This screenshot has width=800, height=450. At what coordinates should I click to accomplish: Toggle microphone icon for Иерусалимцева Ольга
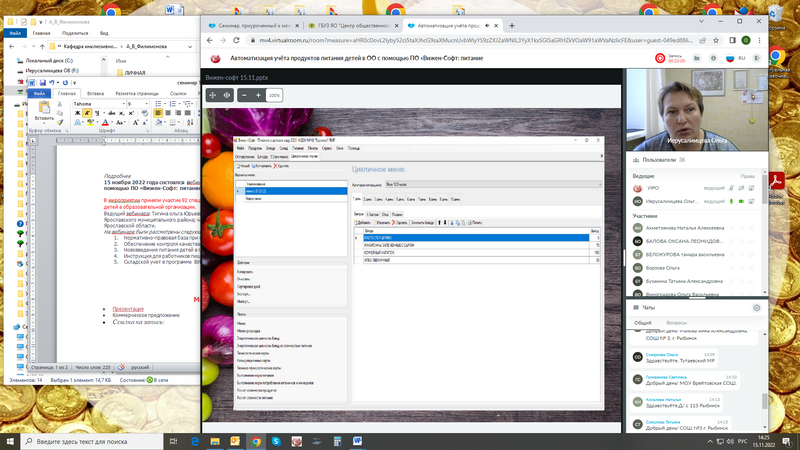(x=731, y=202)
